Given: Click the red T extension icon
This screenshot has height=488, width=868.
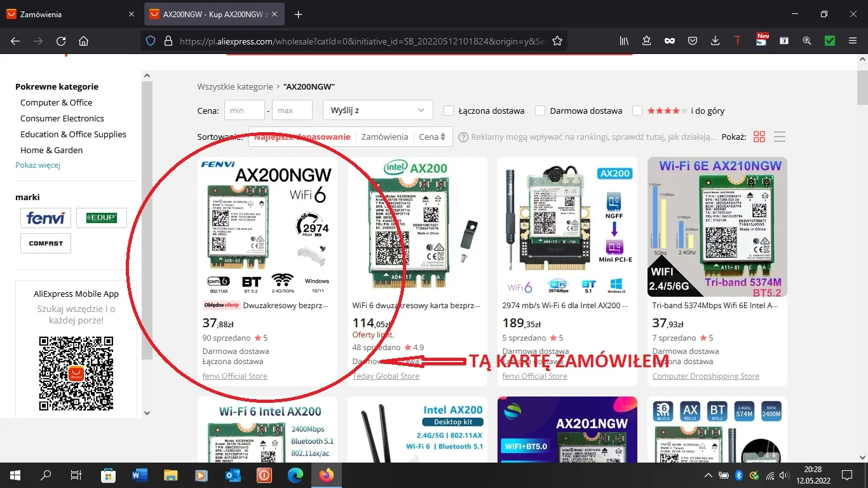Looking at the screenshot, I should tap(738, 41).
